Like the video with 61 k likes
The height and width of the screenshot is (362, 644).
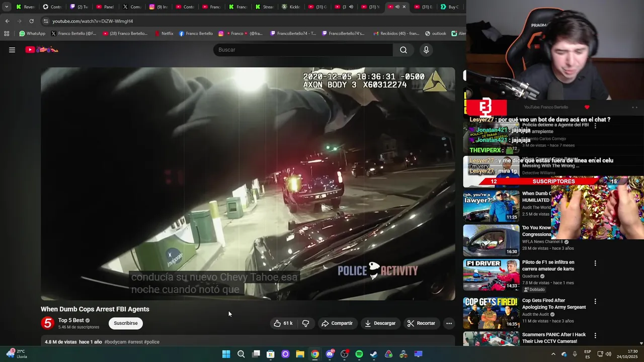[283, 323]
